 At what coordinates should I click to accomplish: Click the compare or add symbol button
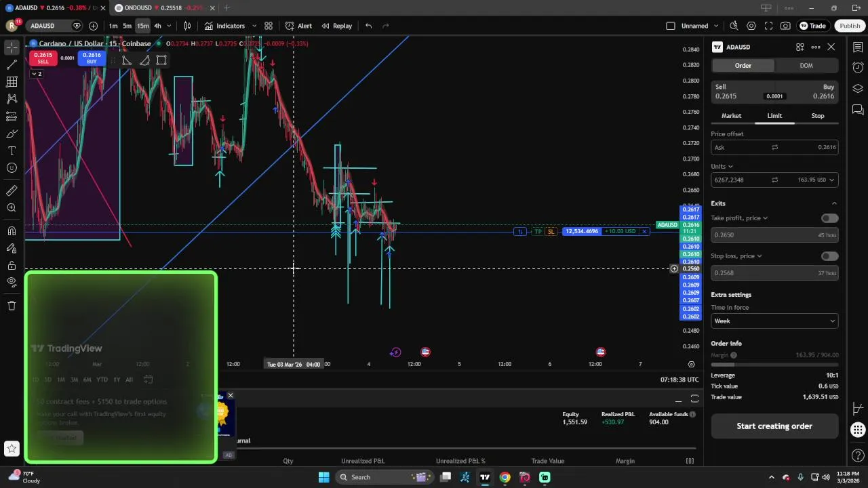(93, 26)
